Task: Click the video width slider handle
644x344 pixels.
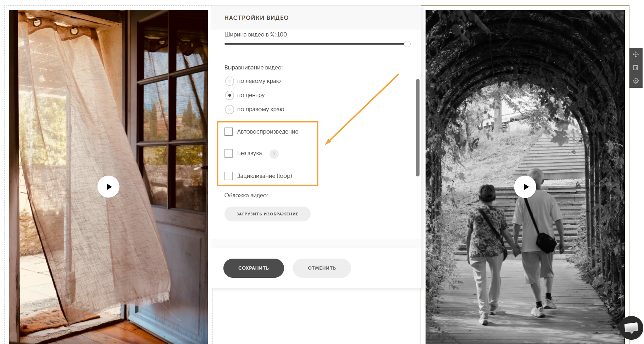Action: 407,44
